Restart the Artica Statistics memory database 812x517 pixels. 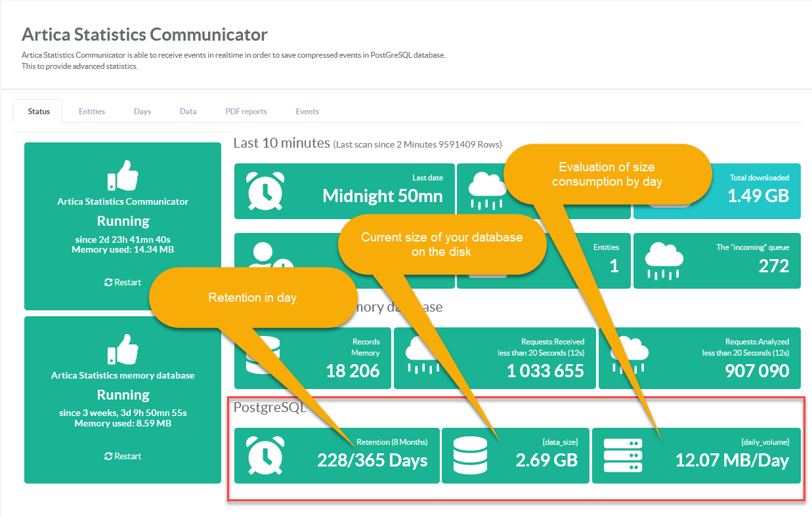[123, 456]
